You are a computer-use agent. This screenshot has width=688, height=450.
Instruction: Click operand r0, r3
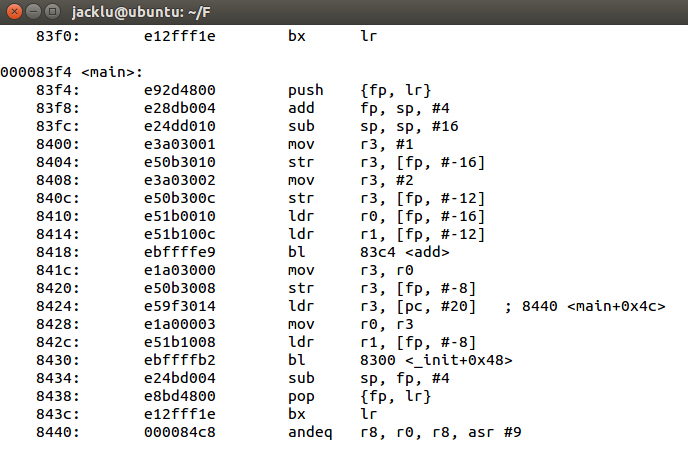(387, 324)
